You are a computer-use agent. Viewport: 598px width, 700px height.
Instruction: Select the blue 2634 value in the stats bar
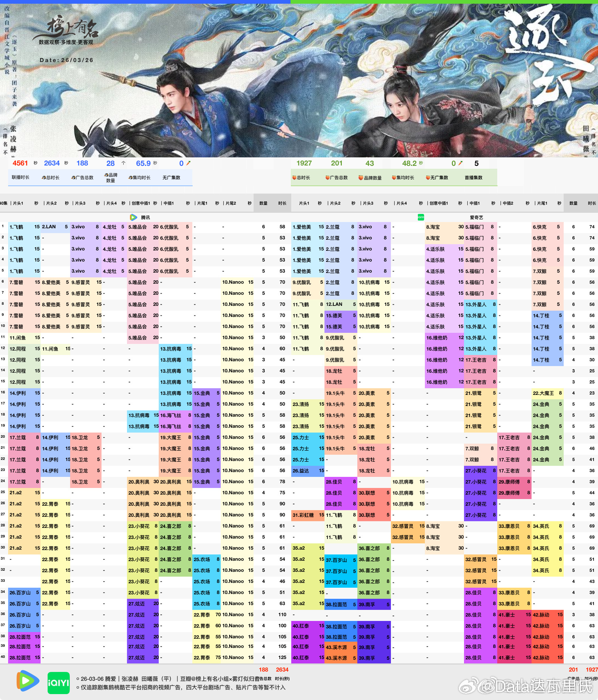click(52, 163)
